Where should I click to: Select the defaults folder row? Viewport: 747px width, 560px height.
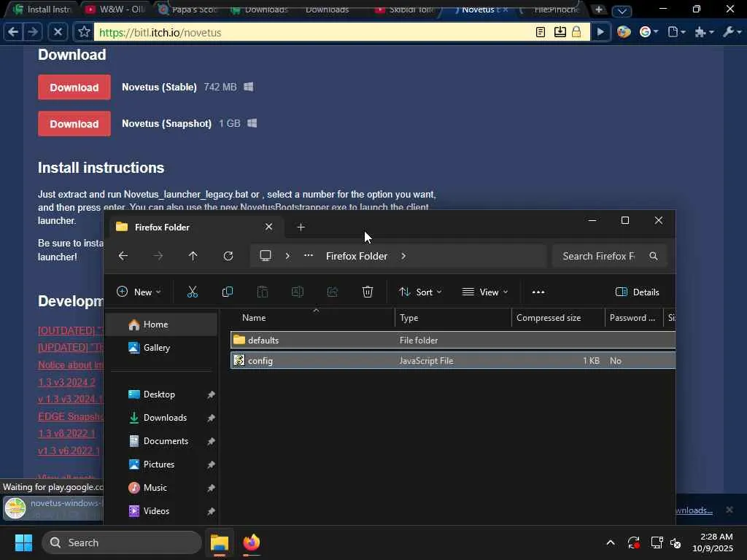click(x=453, y=340)
